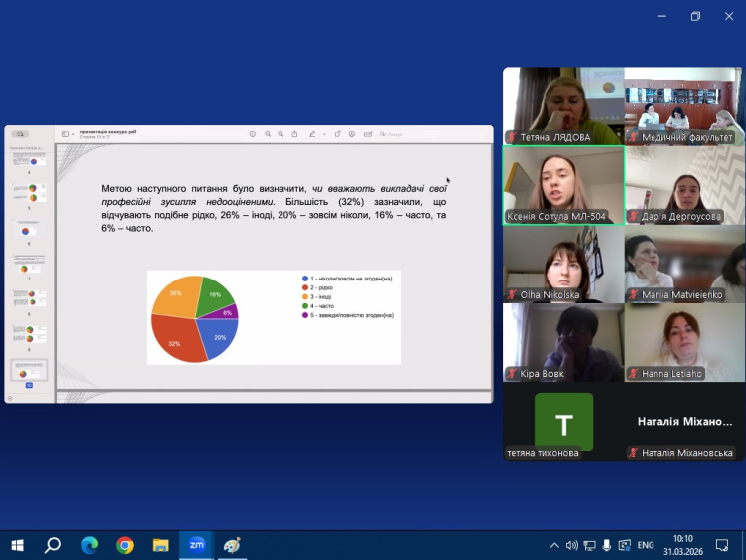746x560 pixels.
Task: Select the pen markup tool in PDF toolbar
Action: pos(311,134)
